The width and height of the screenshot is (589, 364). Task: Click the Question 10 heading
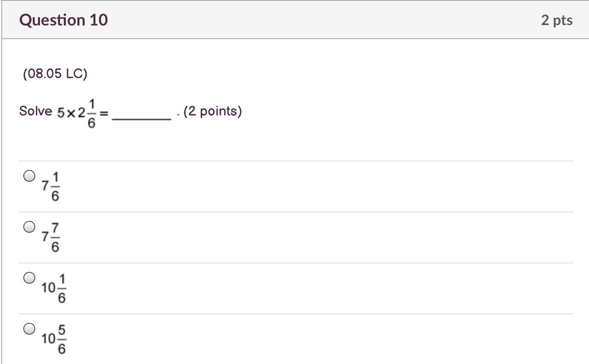click(x=64, y=20)
